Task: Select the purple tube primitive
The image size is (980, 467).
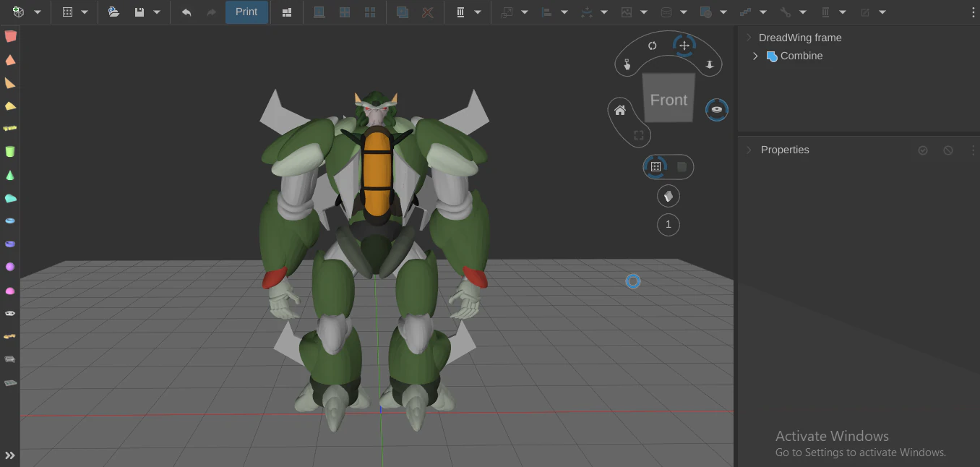Action: coord(10,244)
